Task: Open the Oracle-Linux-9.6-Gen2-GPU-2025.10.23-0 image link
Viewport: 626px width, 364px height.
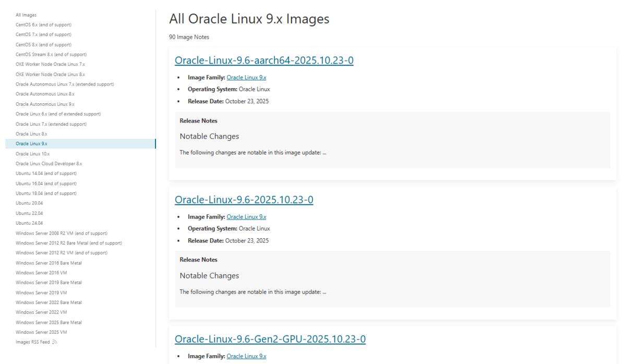Action: pyautogui.click(x=270, y=339)
